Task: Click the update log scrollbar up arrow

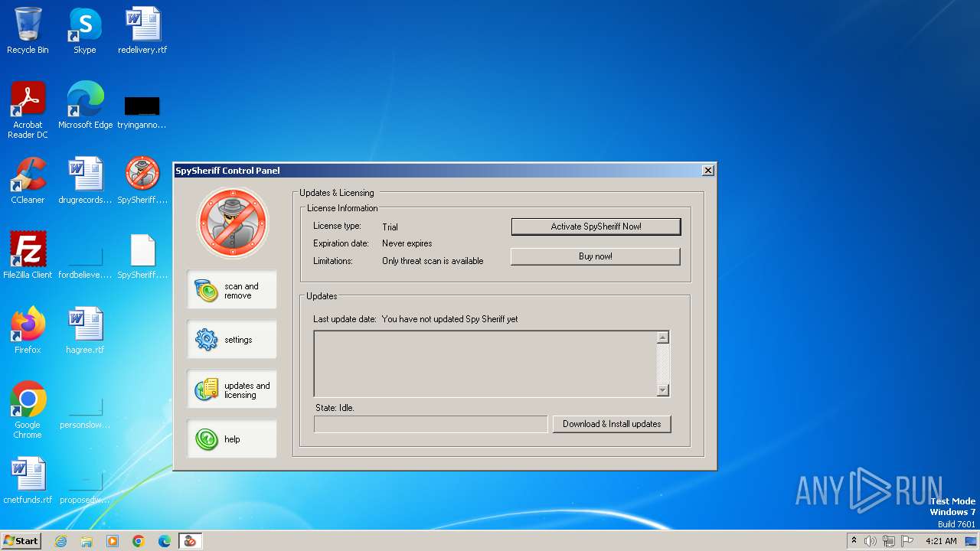Action: click(663, 337)
